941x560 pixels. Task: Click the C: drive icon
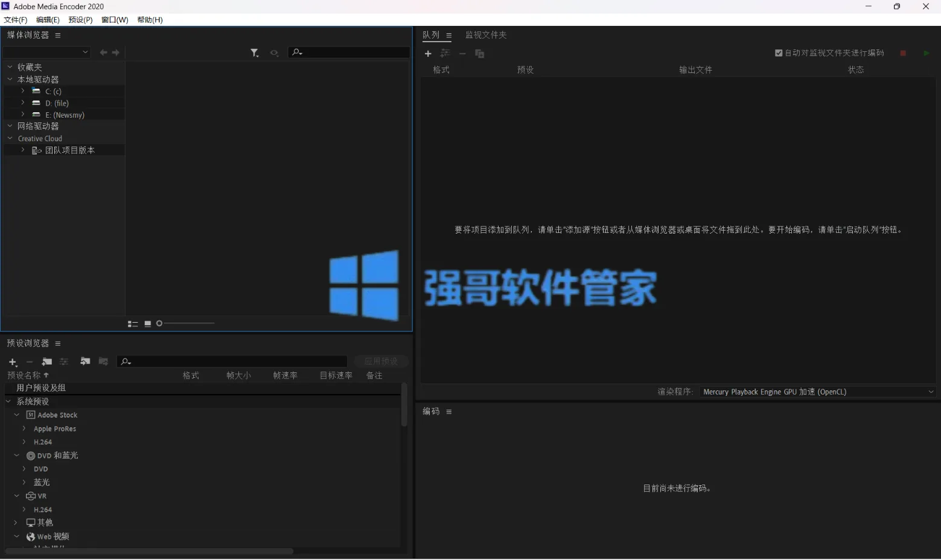(x=36, y=91)
